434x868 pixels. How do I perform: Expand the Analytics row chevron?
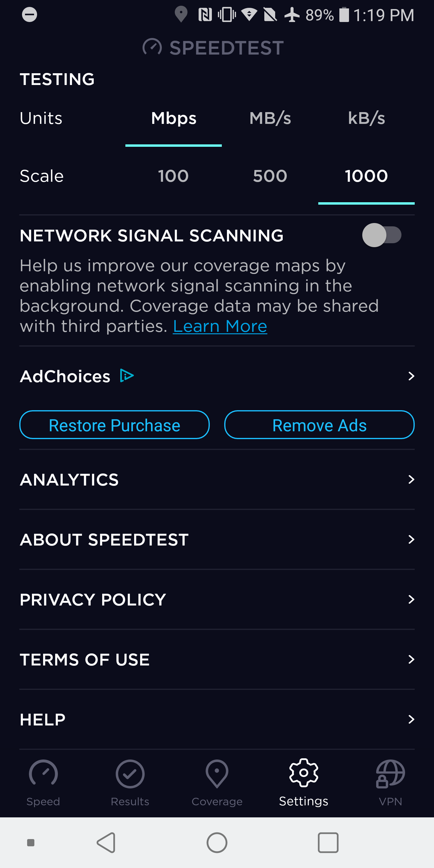coord(411,480)
